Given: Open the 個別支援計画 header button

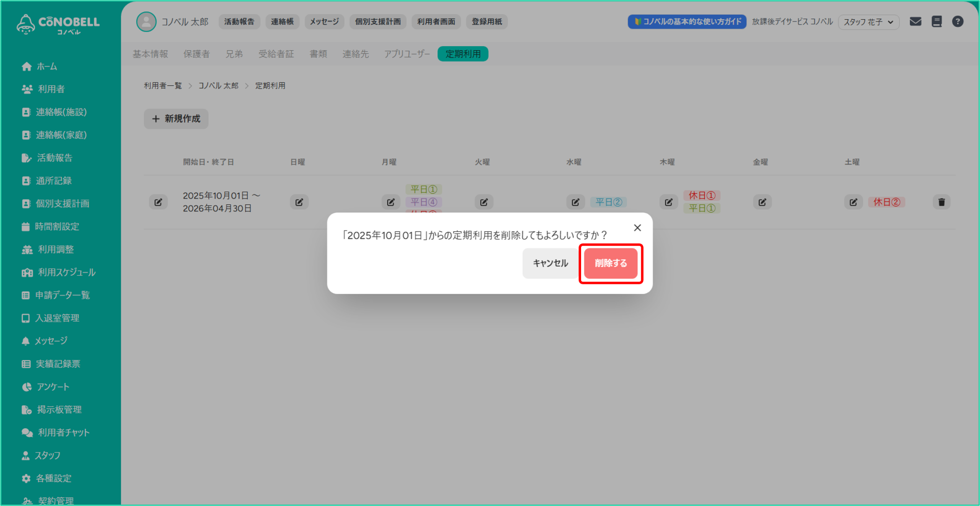Looking at the screenshot, I should click(x=377, y=21).
